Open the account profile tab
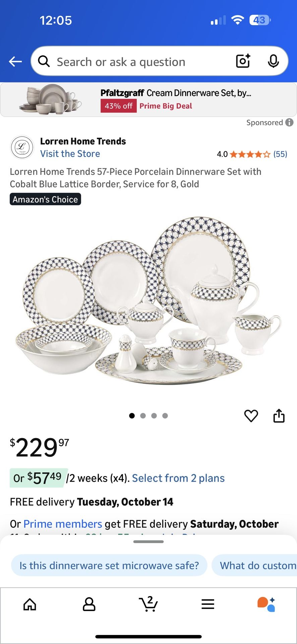 [x=89, y=604]
